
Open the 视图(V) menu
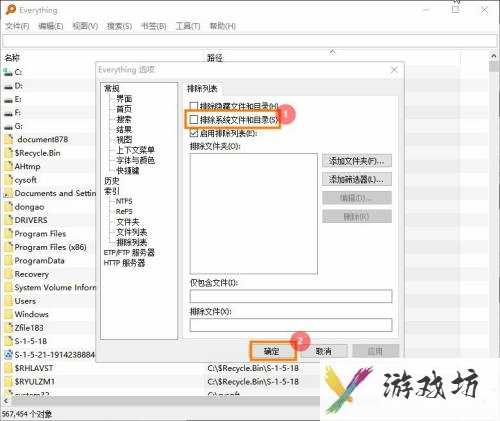85,26
